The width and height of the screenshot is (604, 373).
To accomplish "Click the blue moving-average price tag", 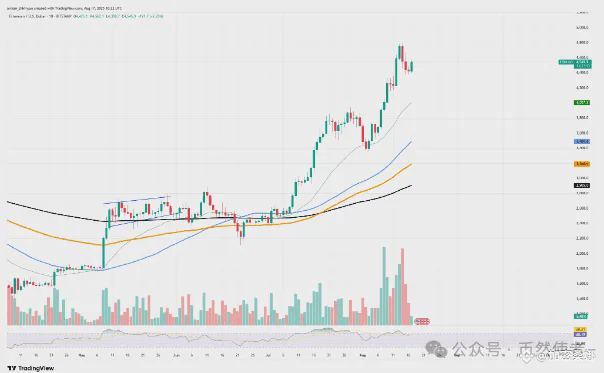I will (x=582, y=142).
